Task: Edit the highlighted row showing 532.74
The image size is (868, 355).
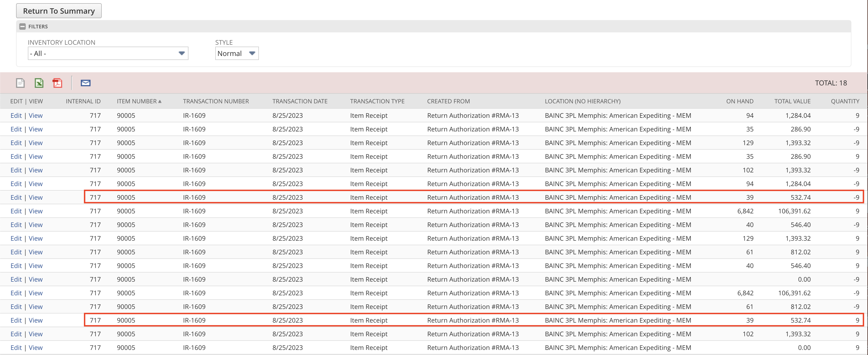Action: (x=16, y=320)
